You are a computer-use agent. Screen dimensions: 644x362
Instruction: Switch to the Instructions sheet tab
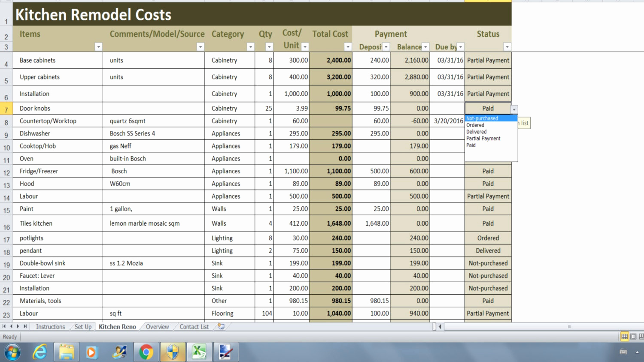tap(50, 327)
